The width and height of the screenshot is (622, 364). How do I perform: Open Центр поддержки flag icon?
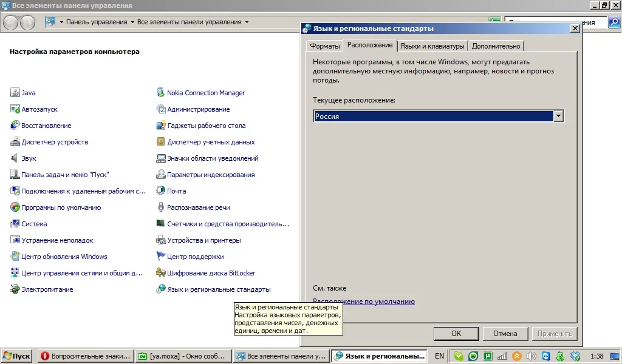(160, 256)
